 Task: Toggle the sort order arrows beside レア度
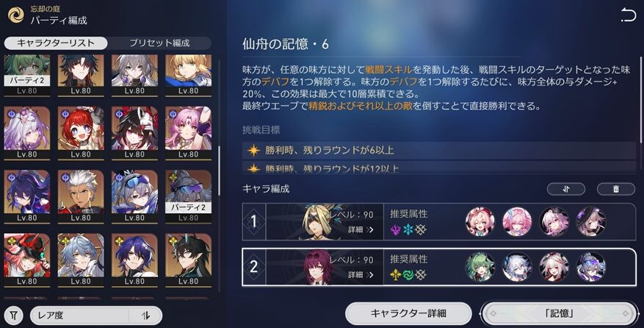(145, 315)
